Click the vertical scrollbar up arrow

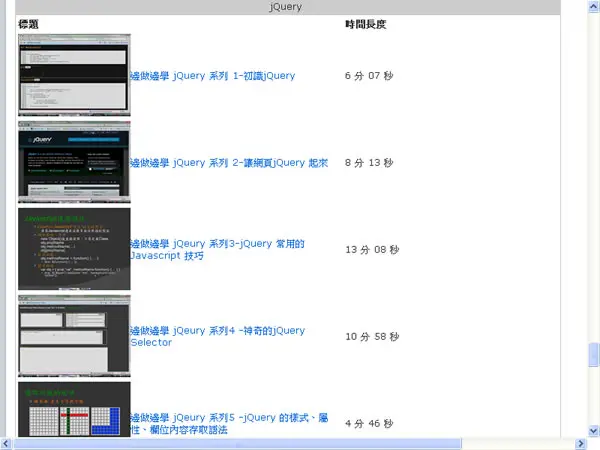(594, 7)
